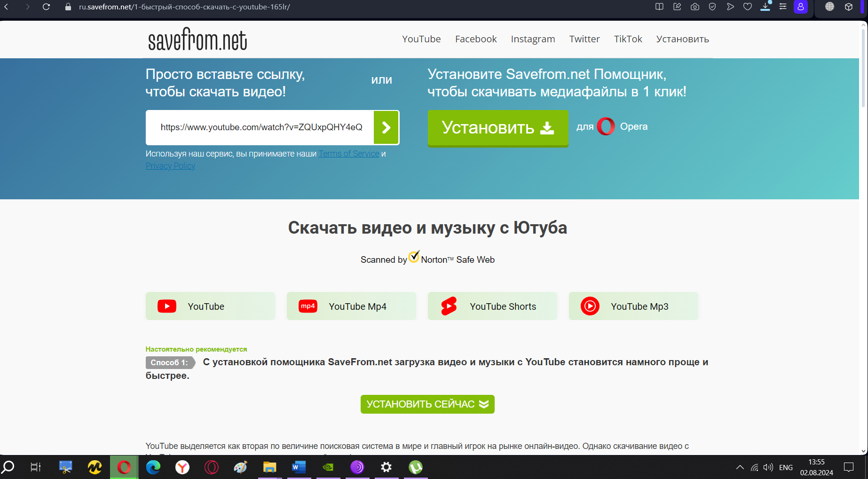Open the TikTok navigation tab
This screenshot has width=868, height=479.
[628, 39]
